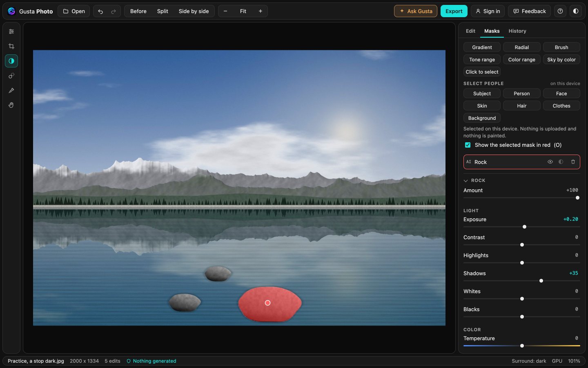Click the mask pin on red rock

pos(267,303)
